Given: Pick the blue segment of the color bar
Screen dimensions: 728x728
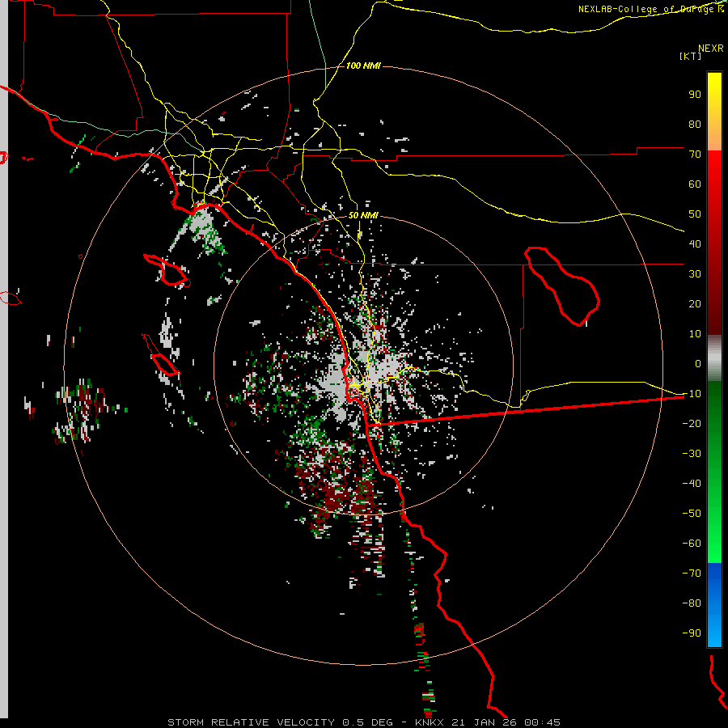Looking at the screenshot, I should [714, 605].
